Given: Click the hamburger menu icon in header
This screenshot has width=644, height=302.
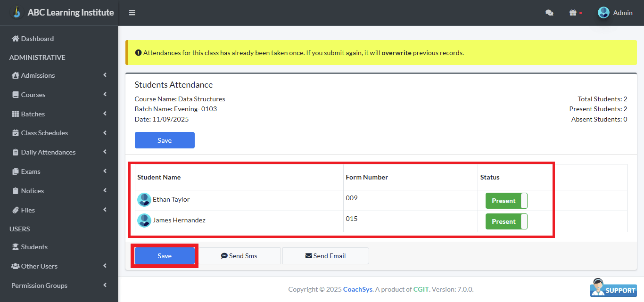Looking at the screenshot, I should point(132,13).
